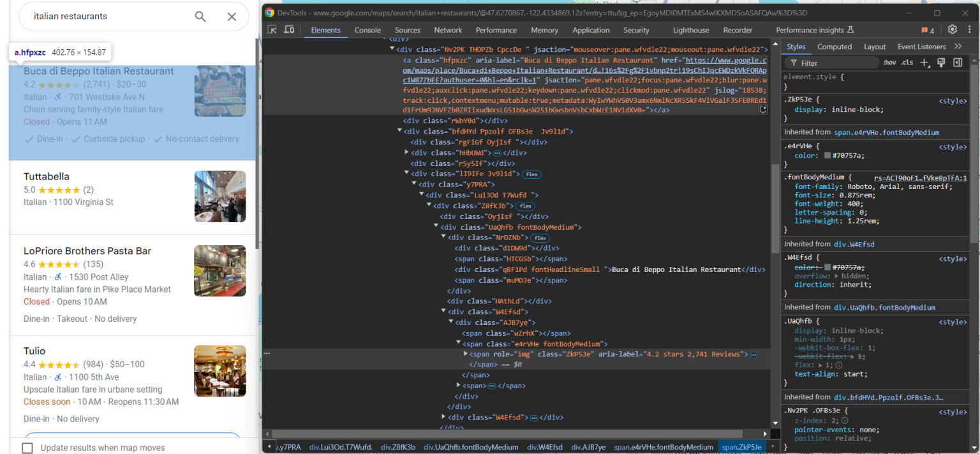Open the DevTools settings gear
The image size is (980, 454).
(x=953, y=29)
